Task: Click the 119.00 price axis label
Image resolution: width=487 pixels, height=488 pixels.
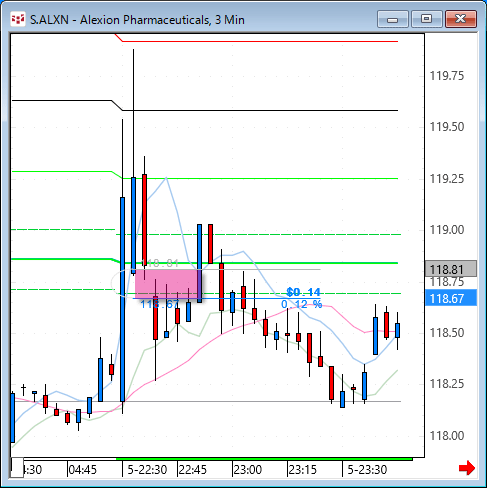Action: (447, 230)
